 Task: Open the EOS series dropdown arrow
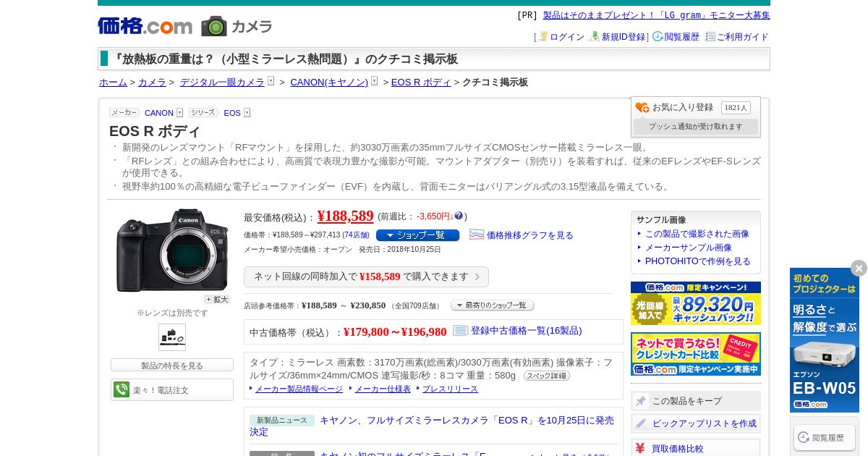(x=247, y=113)
